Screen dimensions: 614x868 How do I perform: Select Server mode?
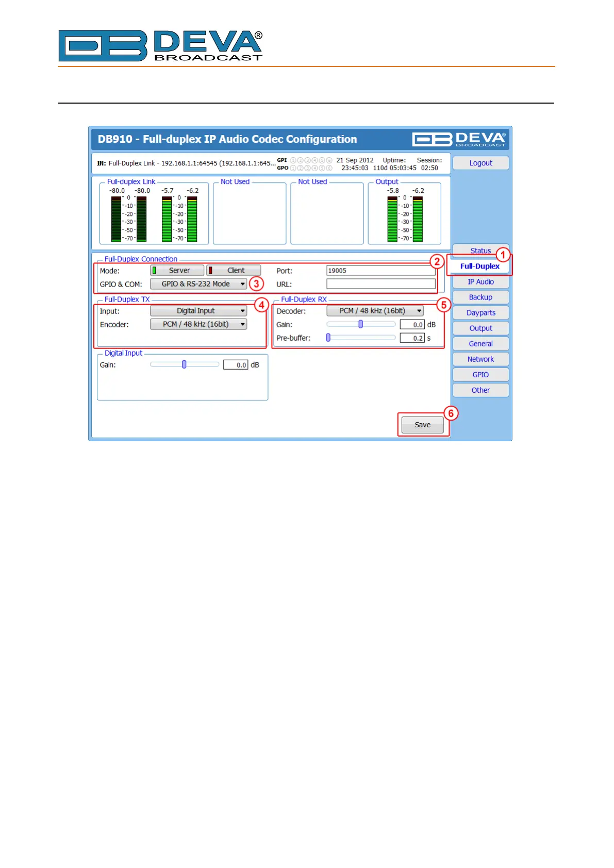[x=177, y=271]
